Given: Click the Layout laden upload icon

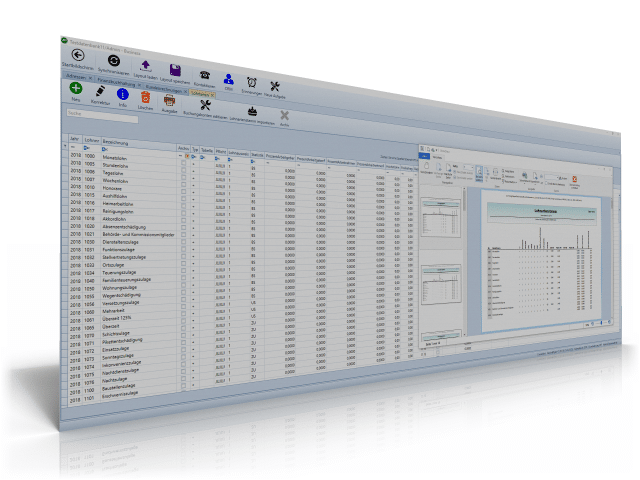Looking at the screenshot, I should click(x=145, y=66).
